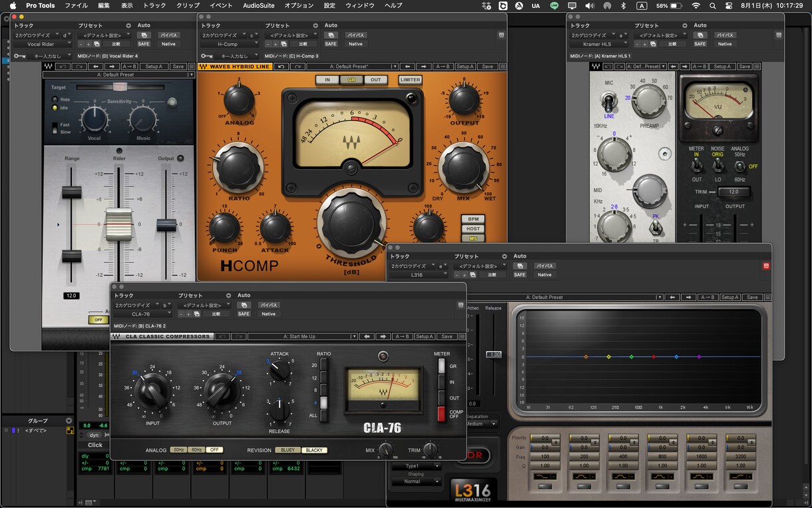The width and height of the screenshot is (812, 508).
Task: Open the Kramer HLS plugin selector dropdown
Action: (x=599, y=44)
